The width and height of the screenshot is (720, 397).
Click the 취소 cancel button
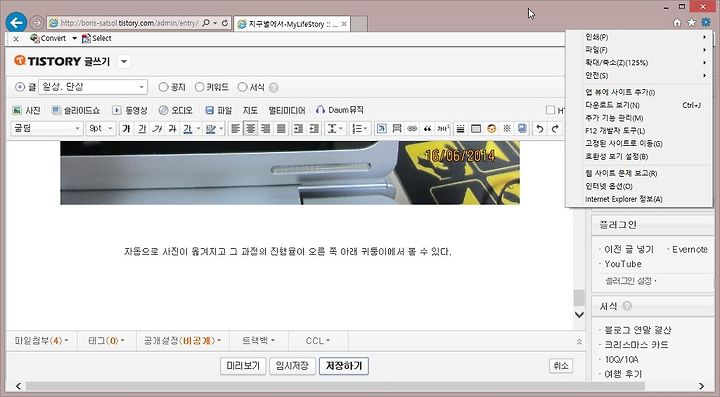pyautogui.click(x=561, y=366)
